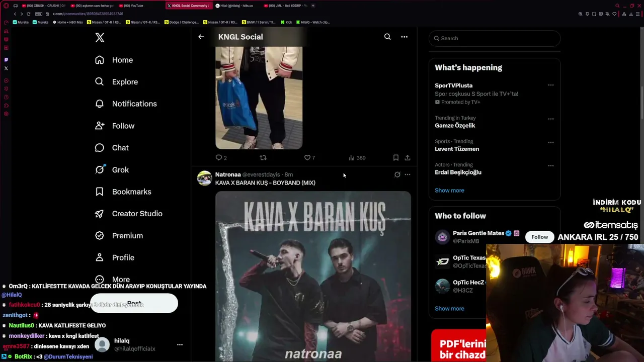Open the Follow page in navigation

pyautogui.click(x=115, y=126)
